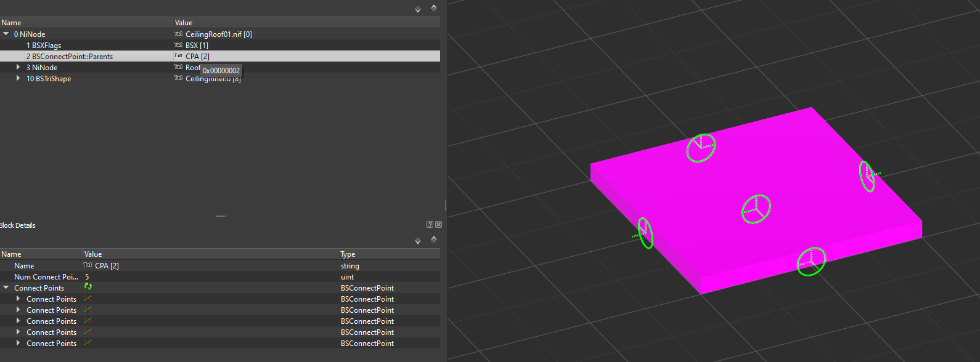Select the 0 NiNode block row

click(220, 34)
